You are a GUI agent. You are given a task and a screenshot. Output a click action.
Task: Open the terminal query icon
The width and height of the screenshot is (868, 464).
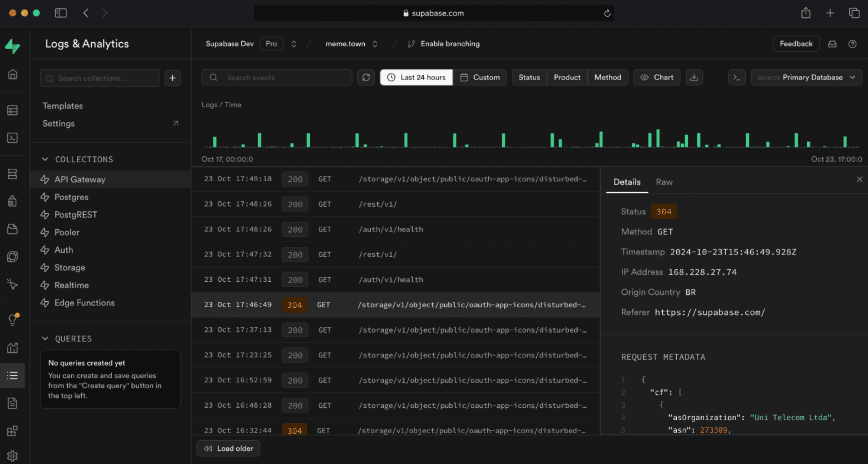click(x=737, y=77)
